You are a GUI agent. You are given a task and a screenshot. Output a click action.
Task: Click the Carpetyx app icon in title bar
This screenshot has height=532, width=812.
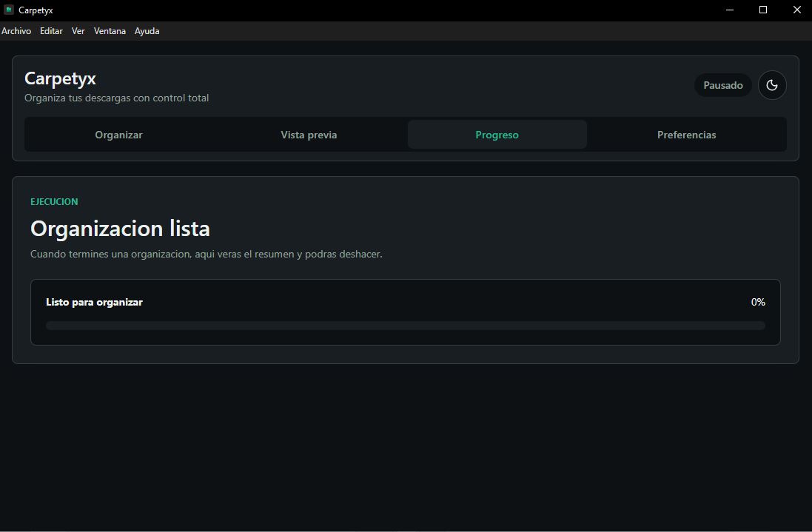[8, 10]
